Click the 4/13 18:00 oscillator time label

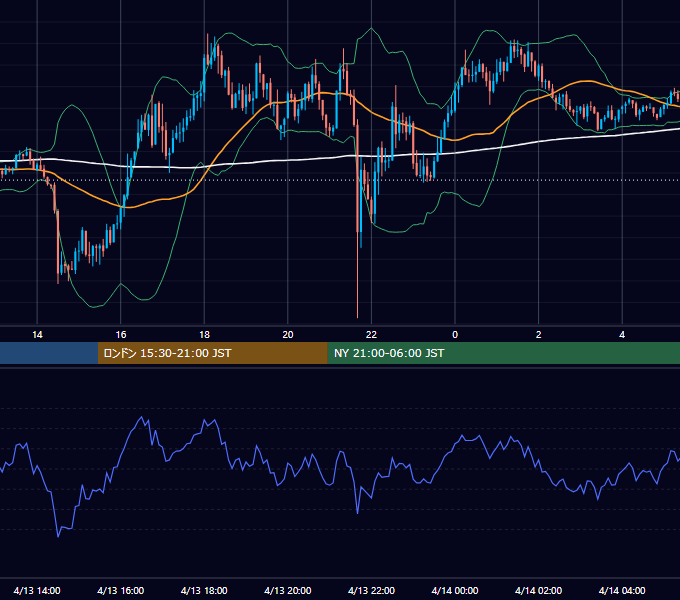(204, 590)
